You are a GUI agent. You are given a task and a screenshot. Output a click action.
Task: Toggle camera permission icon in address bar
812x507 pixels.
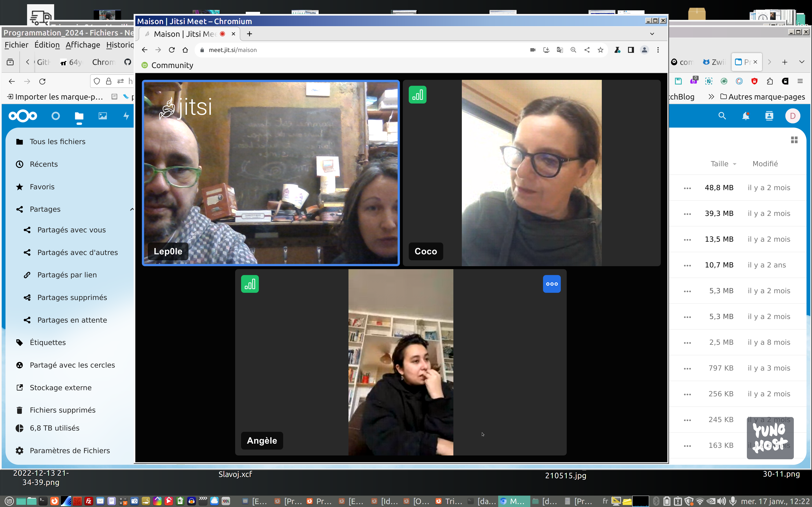[532, 50]
